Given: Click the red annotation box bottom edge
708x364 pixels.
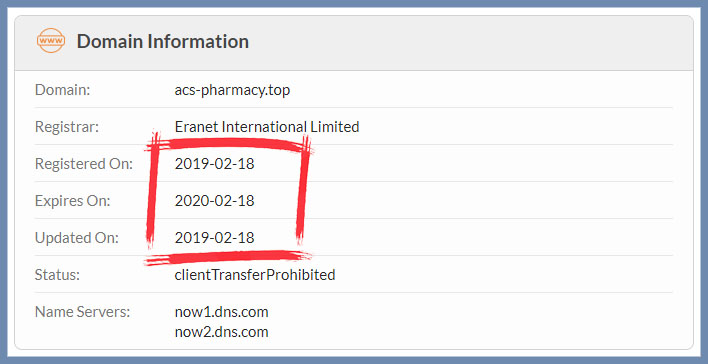Looking at the screenshot, I should pos(228,257).
